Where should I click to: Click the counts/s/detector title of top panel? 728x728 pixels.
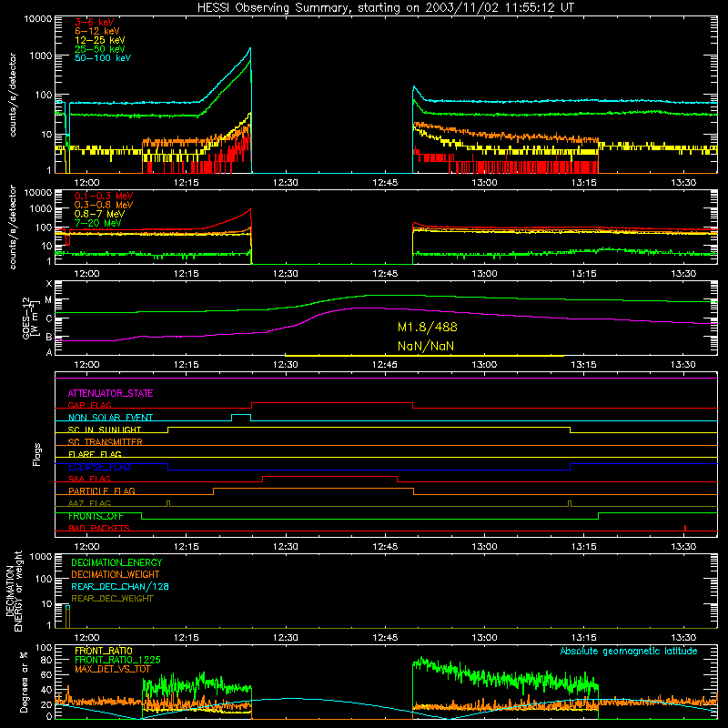click(13, 95)
